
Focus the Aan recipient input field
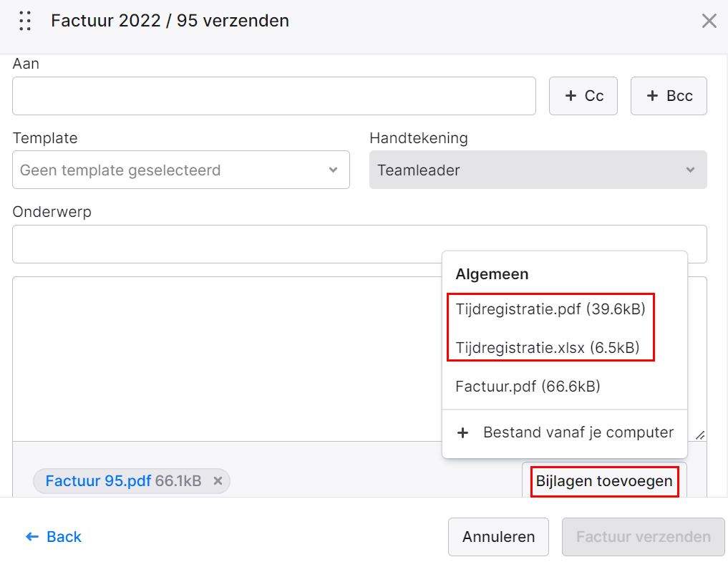pos(274,96)
